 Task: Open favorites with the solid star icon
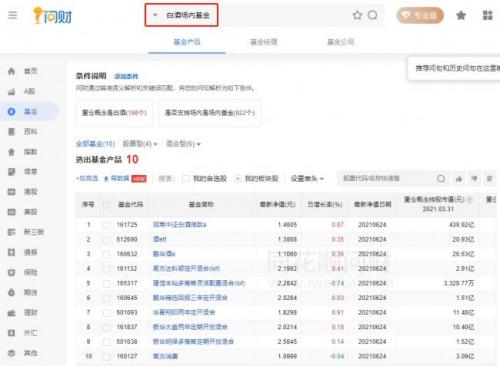[461, 15]
